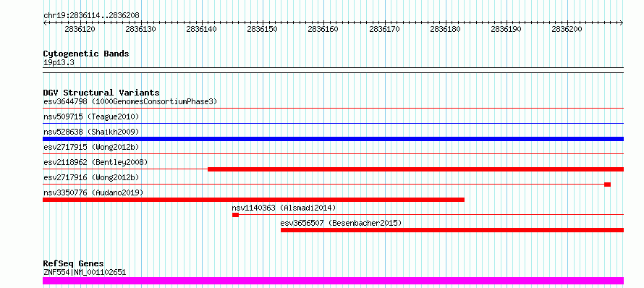Open variant esv2717916 (Wong2012b) label
This screenshot has width=644, height=288.
91,177
